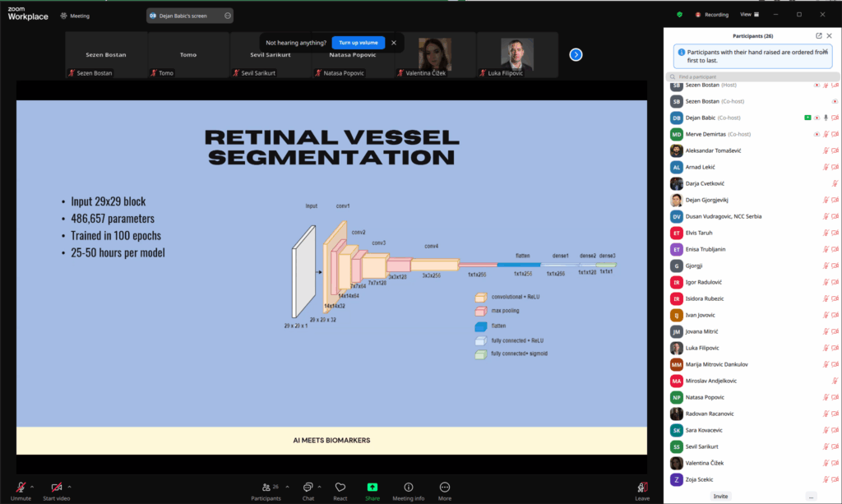The height and width of the screenshot is (504, 842).
Task: Click the Recording indicator
Action: click(712, 15)
